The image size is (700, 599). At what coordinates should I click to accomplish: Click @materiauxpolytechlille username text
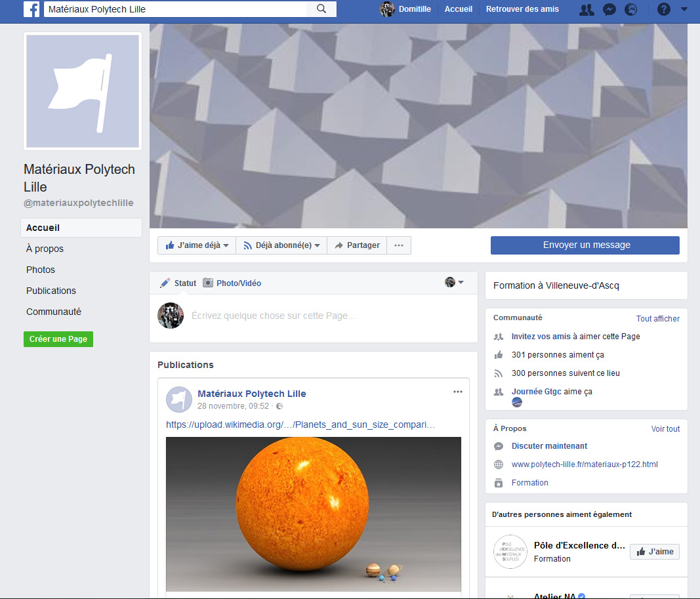[x=79, y=203]
